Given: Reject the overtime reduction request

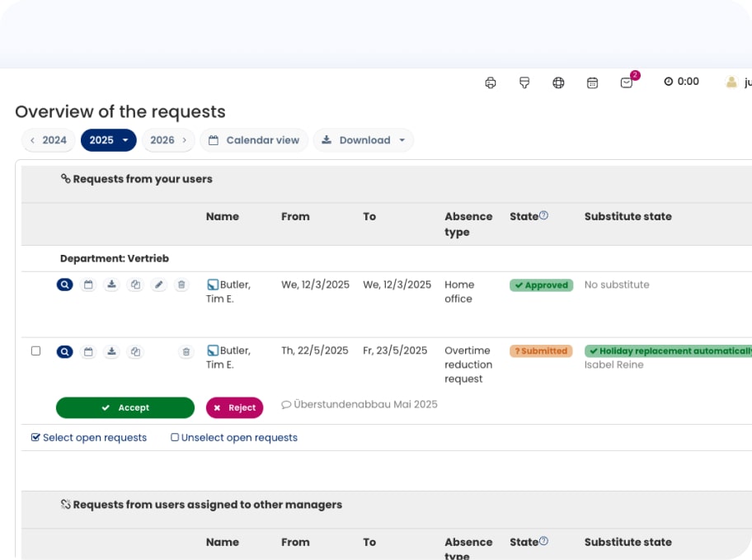Looking at the screenshot, I should pyautogui.click(x=234, y=407).
